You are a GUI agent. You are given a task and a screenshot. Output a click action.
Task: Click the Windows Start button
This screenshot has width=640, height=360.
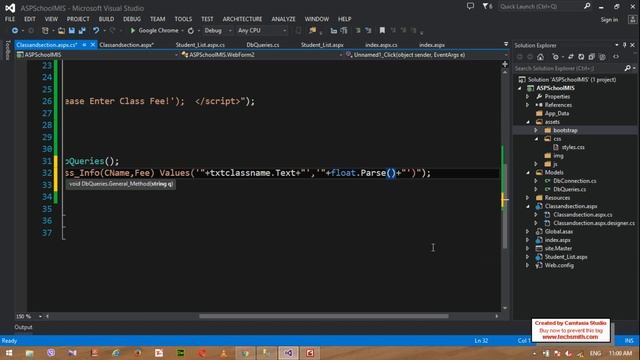coord(9,353)
